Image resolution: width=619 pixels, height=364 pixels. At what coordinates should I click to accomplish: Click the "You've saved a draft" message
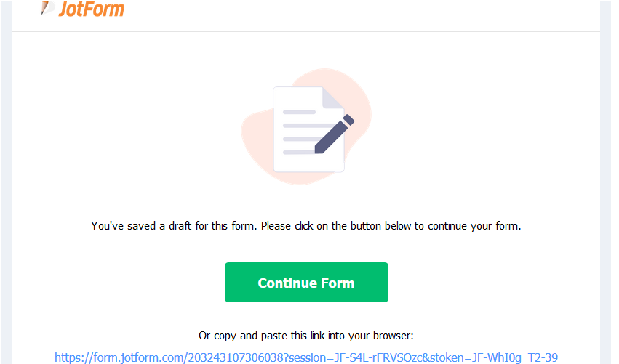click(x=306, y=226)
